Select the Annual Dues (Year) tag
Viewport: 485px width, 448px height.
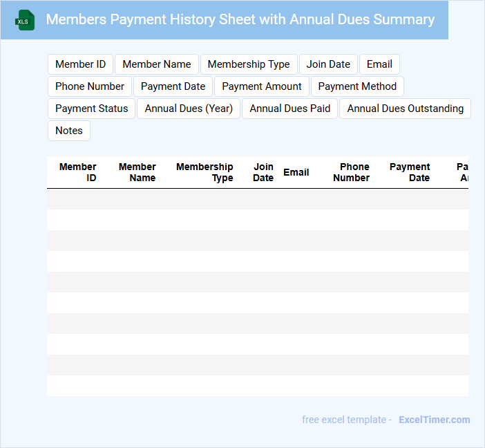coord(189,109)
